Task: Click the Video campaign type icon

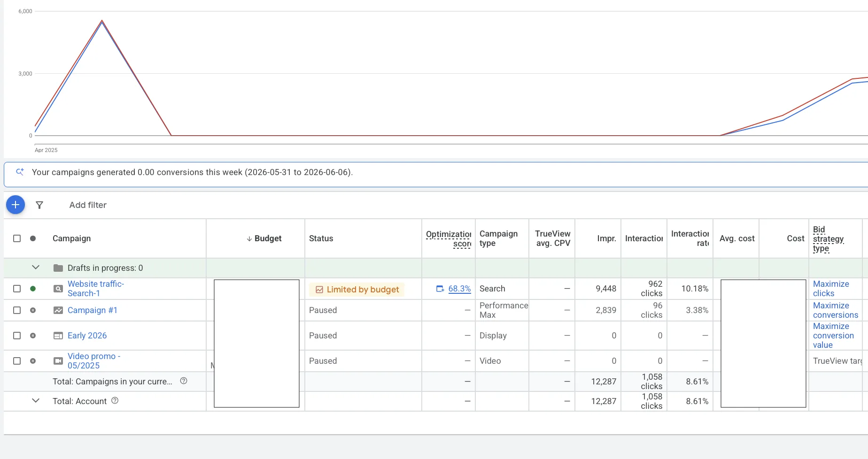Action: coord(58,361)
